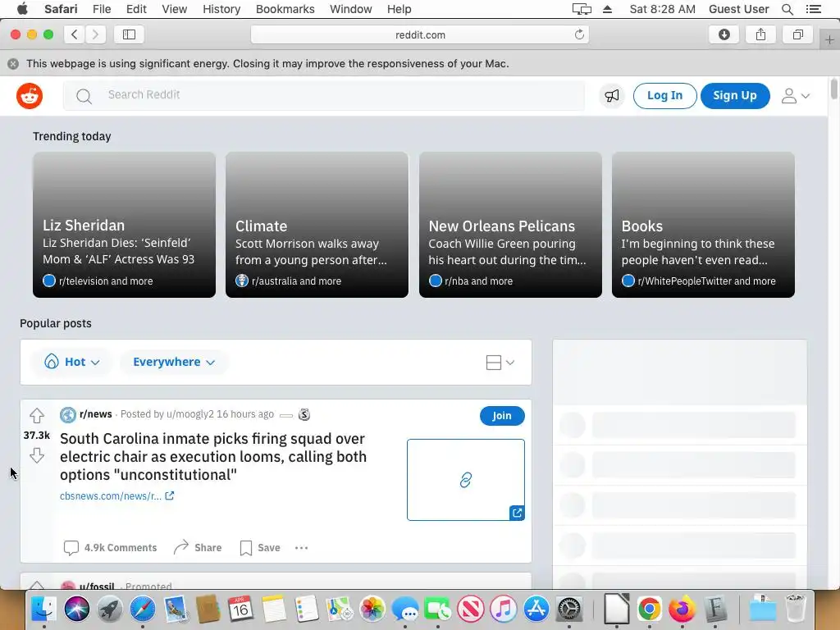Open Music app in the Dock

coord(503,609)
